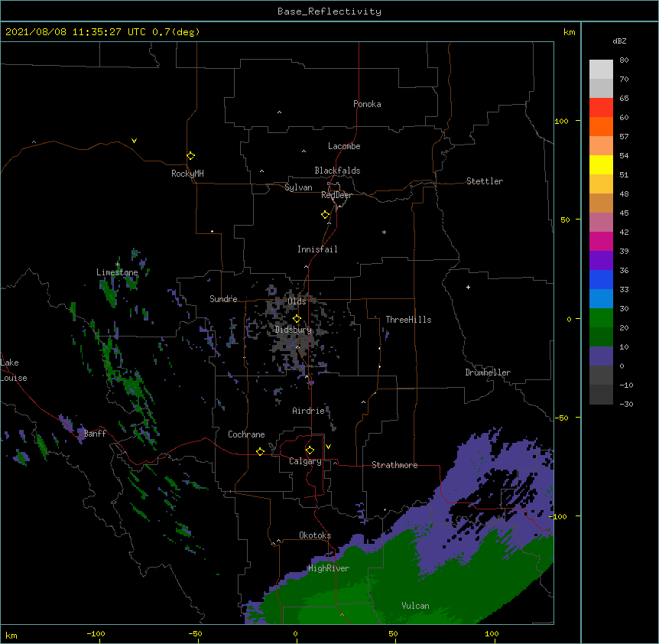This screenshot has width=659, height=644.
Task: Click the Calgary city label
Action: point(305,461)
